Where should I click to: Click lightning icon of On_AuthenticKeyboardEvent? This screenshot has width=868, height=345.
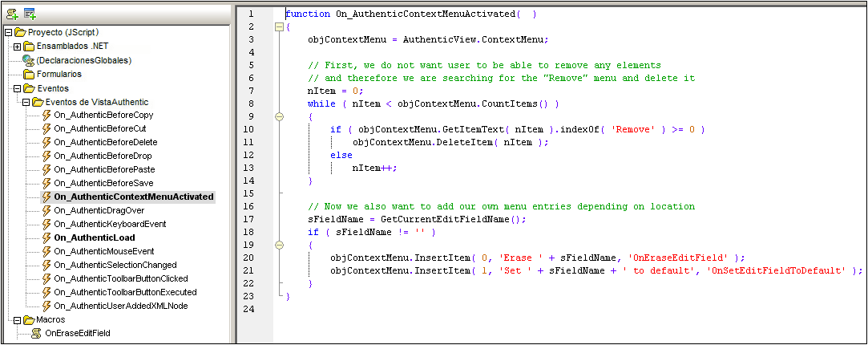[46, 225]
